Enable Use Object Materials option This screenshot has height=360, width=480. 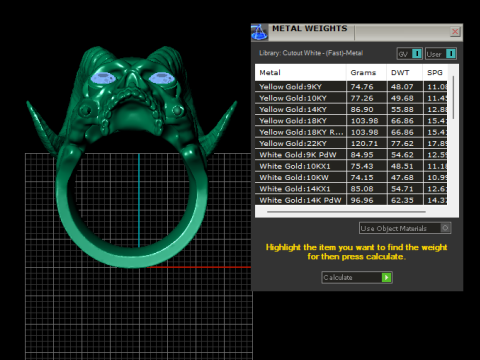click(x=405, y=228)
